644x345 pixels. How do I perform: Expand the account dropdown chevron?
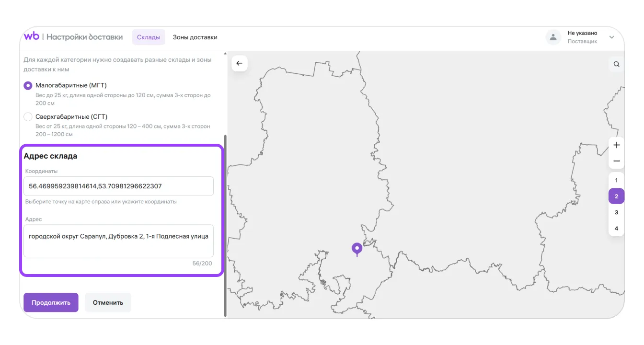point(611,37)
